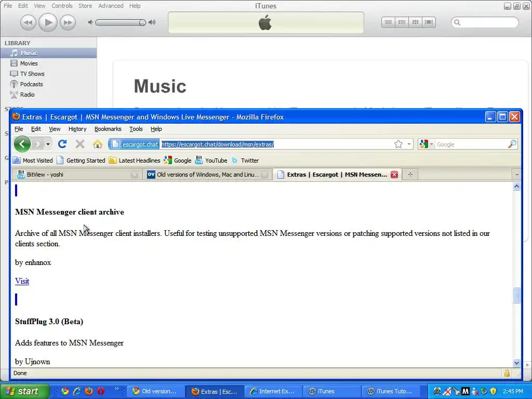Close the Extras | Escargot tab
This screenshot has width=532, height=399.
(394, 175)
